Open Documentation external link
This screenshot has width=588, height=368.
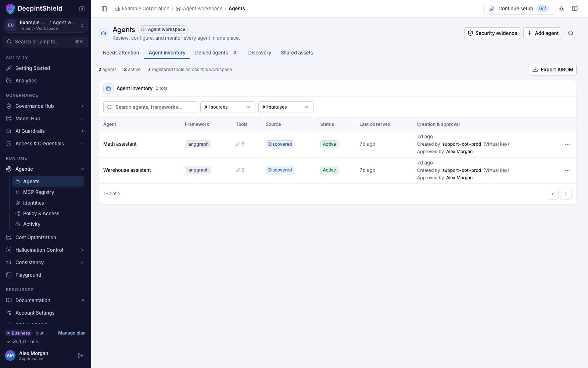click(46, 300)
